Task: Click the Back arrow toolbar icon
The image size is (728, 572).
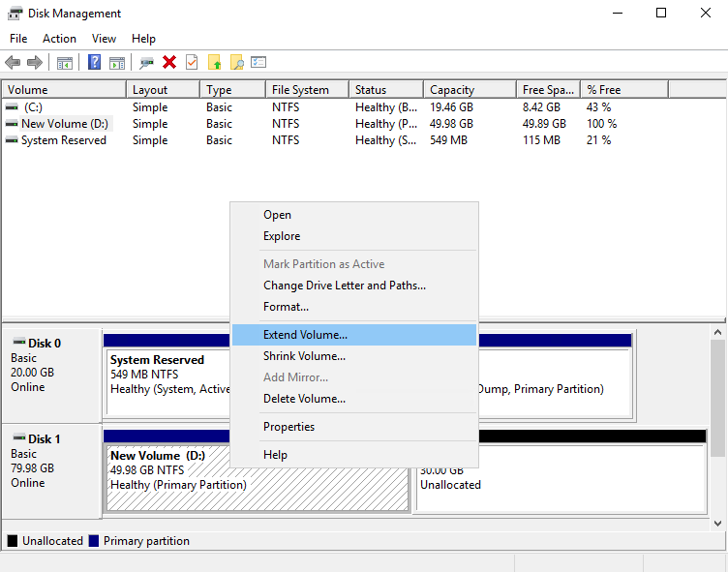Action: (13, 62)
